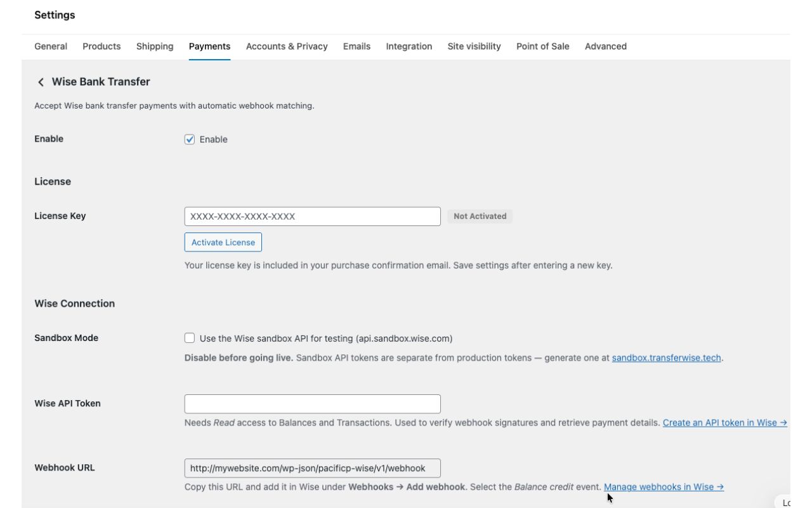The height and width of the screenshot is (508, 812).
Task: Click the Settings page title
Action: 55,15
